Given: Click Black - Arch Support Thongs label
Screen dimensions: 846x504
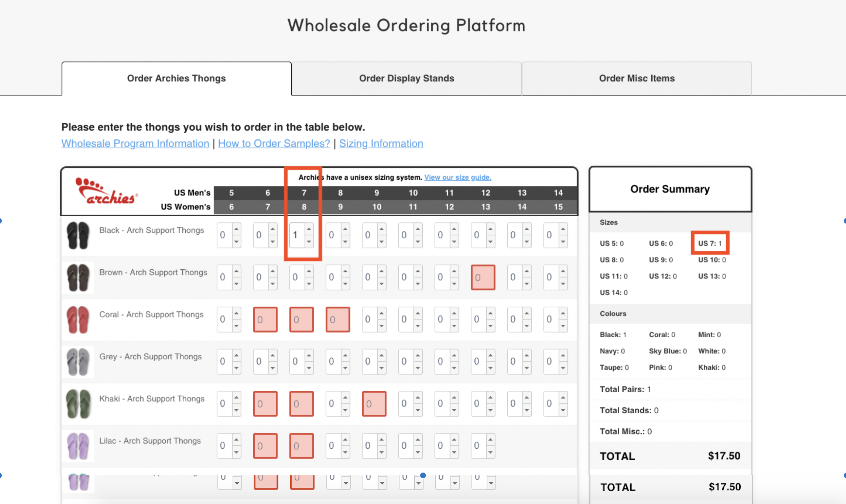Looking at the screenshot, I should 152,230.
